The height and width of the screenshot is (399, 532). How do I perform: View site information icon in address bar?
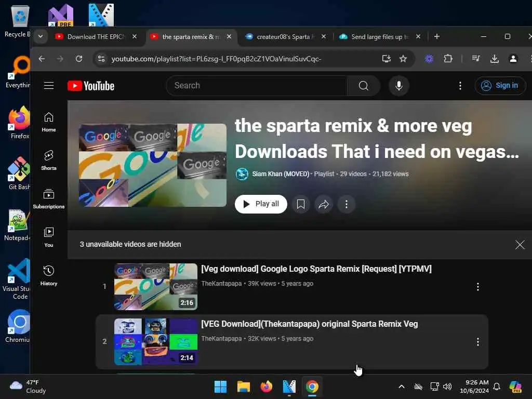[101, 59]
